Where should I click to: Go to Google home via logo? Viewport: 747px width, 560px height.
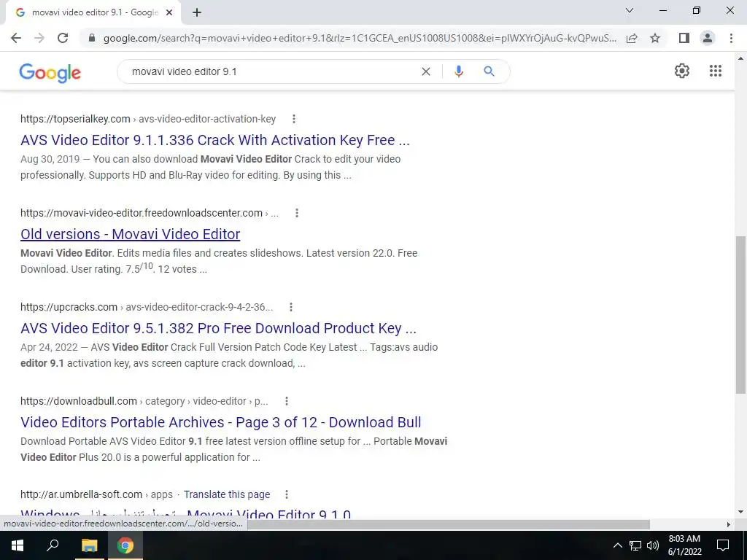(50, 72)
